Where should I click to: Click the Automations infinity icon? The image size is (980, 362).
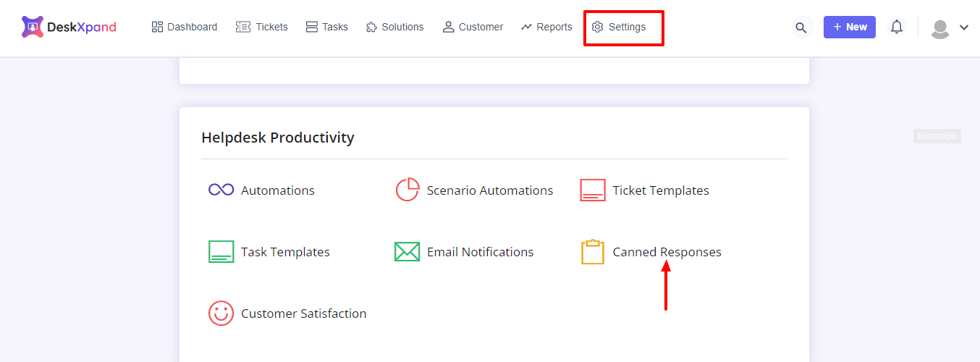[221, 190]
